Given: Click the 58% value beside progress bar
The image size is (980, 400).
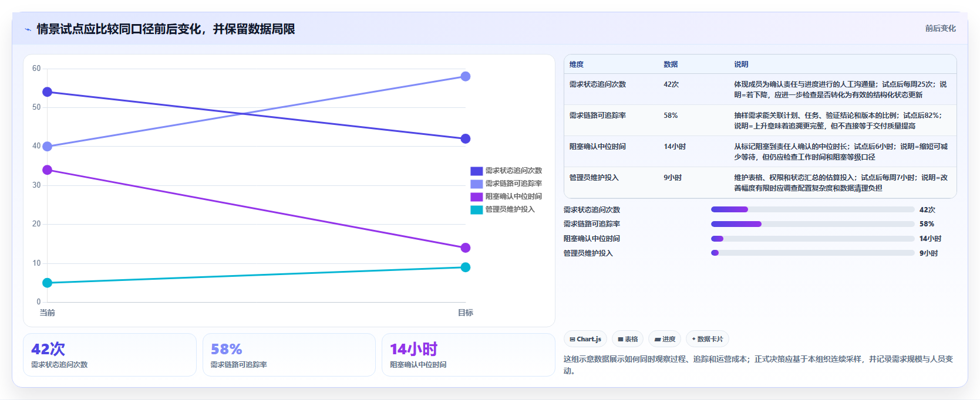Looking at the screenshot, I should (927, 224).
